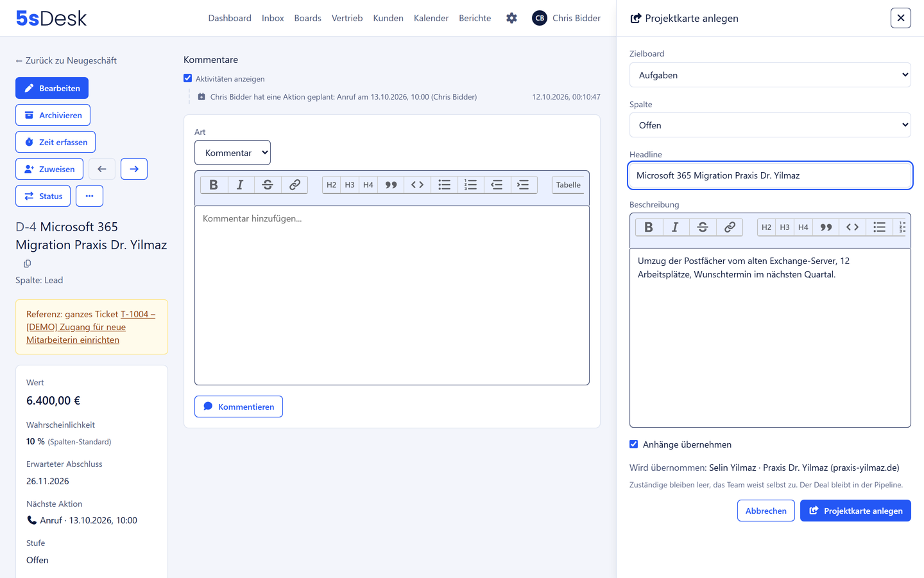Viewport: 924px width, 578px height.
Task: Open the Boards menu item
Action: [308, 18]
